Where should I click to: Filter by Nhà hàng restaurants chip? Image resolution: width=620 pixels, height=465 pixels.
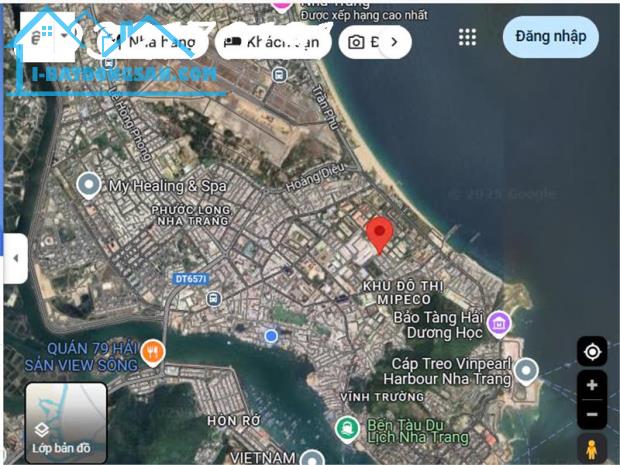coord(152,42)
